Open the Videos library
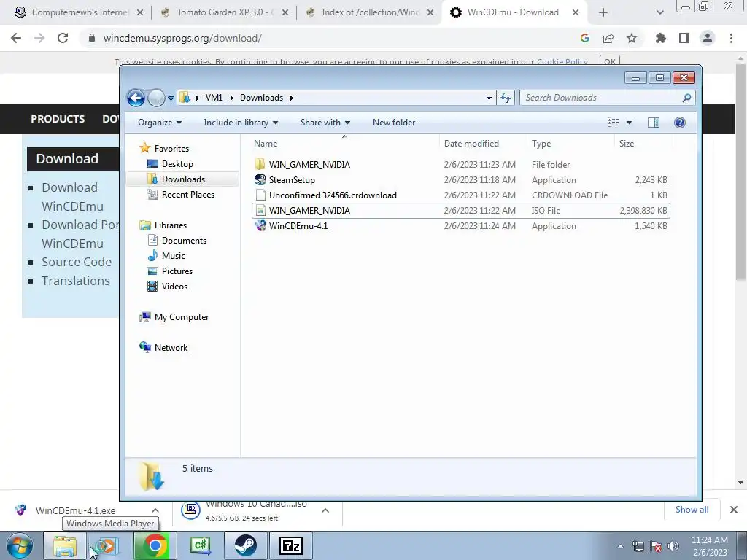The image size is (747, 560). pyautogui.click(x=167, y=286)
